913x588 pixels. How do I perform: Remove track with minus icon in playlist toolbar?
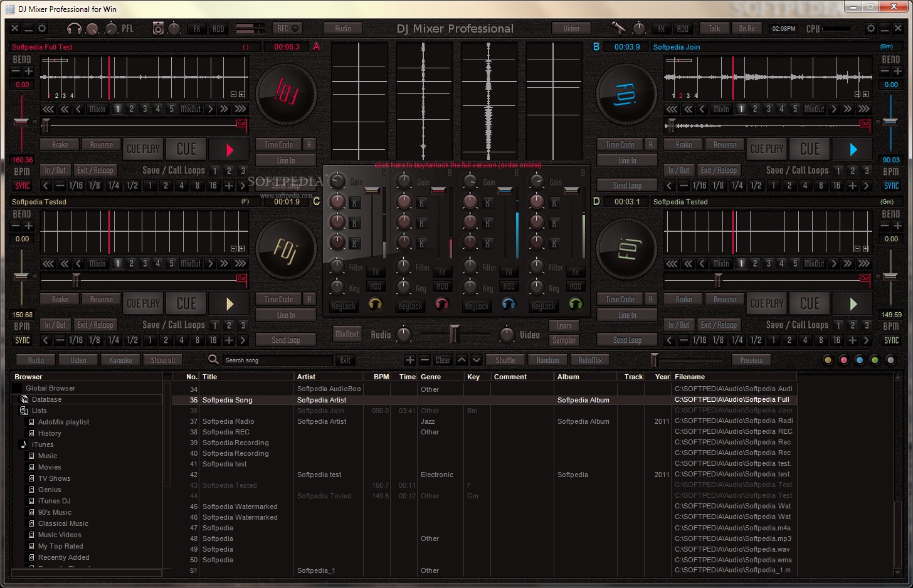425,360
